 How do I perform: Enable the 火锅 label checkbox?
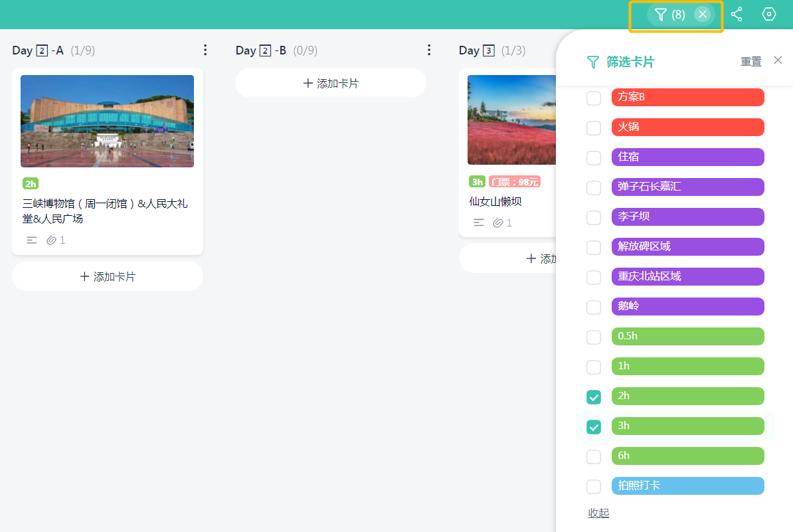594,128
